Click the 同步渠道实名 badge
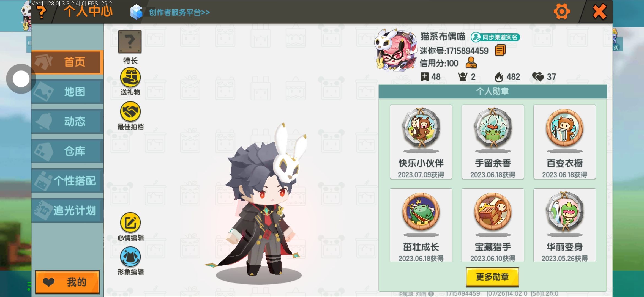644x297 pixels. point(495,37)
